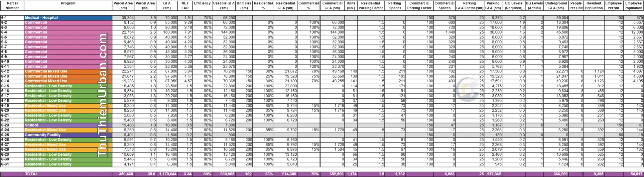Click the 75,000 cell in the Hospital row
The width and height of the screenshot is (644, 177).
tap(167, 18)
